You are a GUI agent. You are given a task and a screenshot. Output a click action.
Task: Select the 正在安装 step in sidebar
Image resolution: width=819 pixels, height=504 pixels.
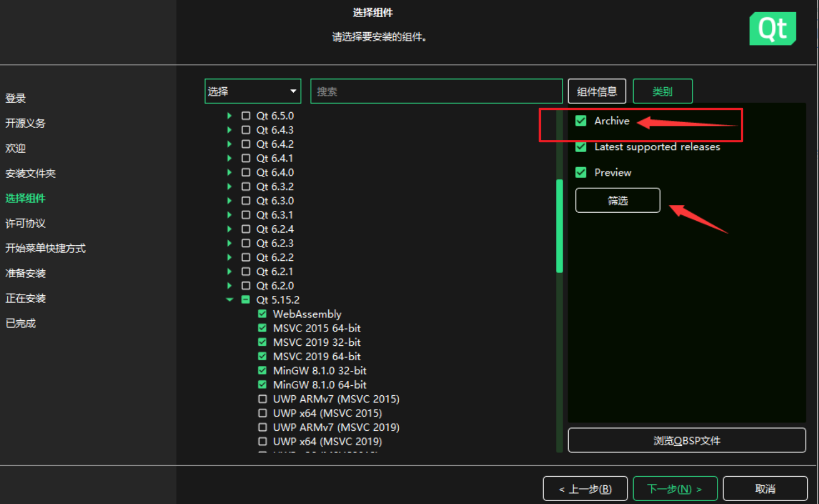26,298
